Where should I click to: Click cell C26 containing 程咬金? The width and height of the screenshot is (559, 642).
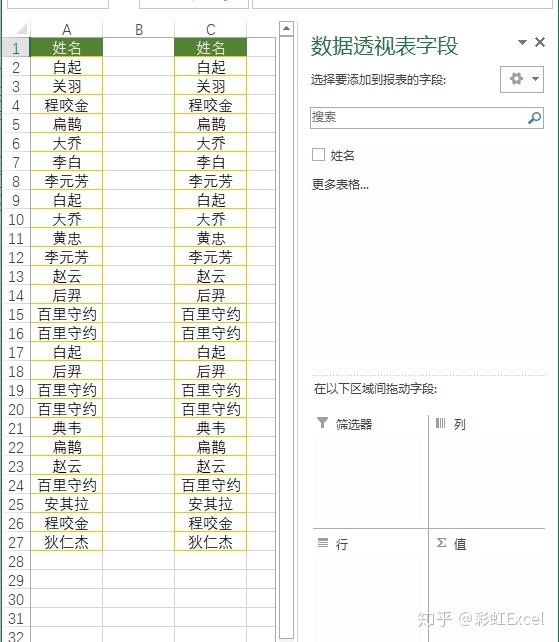coord(210,523)
